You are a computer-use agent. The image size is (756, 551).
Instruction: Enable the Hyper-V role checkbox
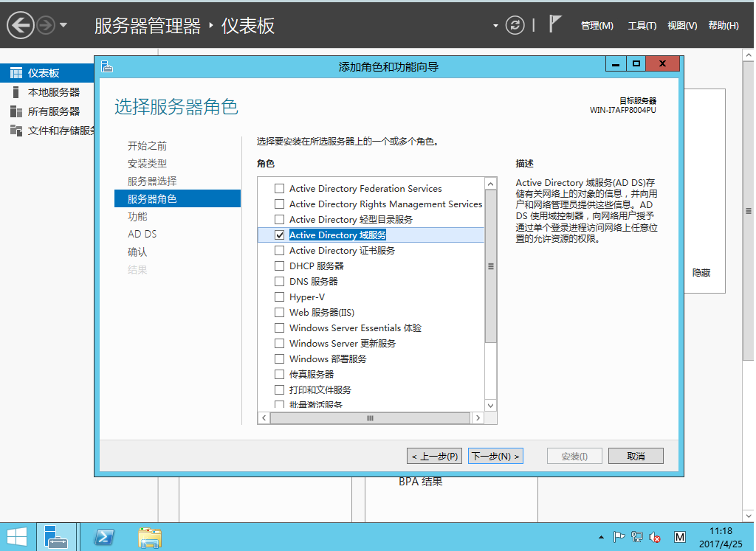[x=279, y=297]
